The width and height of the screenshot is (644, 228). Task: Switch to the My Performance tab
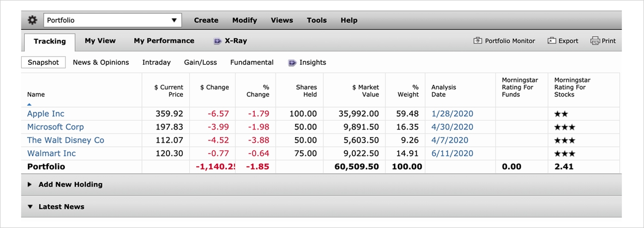[164, 41]
